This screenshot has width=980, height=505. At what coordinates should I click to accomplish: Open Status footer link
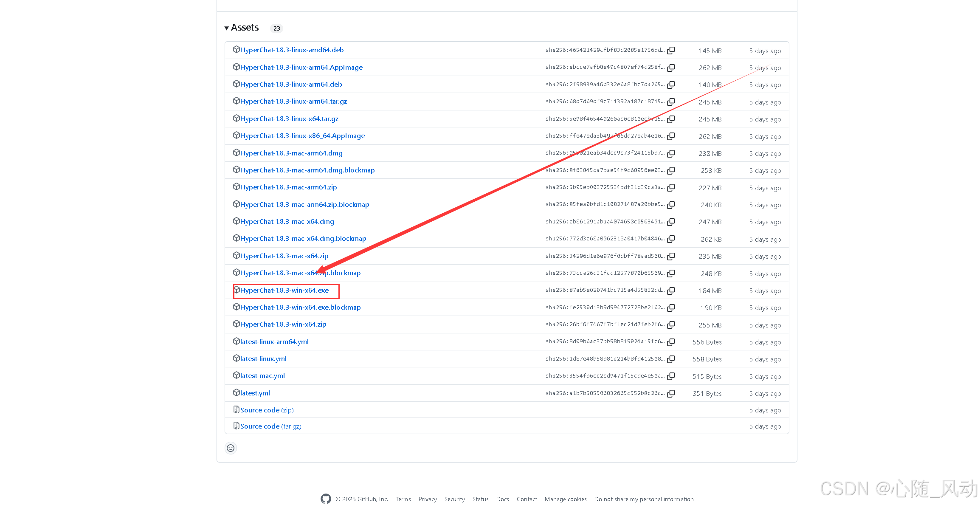pos(481,499)
